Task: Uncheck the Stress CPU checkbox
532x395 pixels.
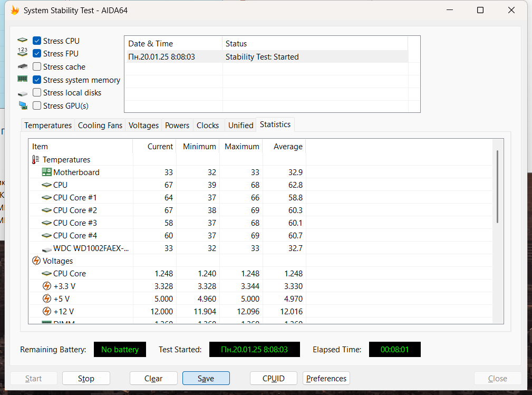Action: [37, 41]
